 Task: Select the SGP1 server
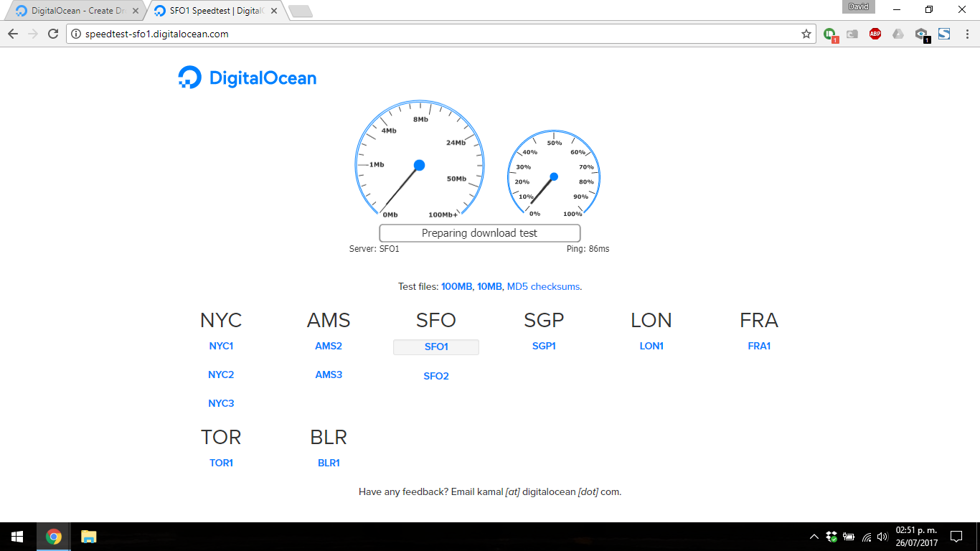click(544, 346)
